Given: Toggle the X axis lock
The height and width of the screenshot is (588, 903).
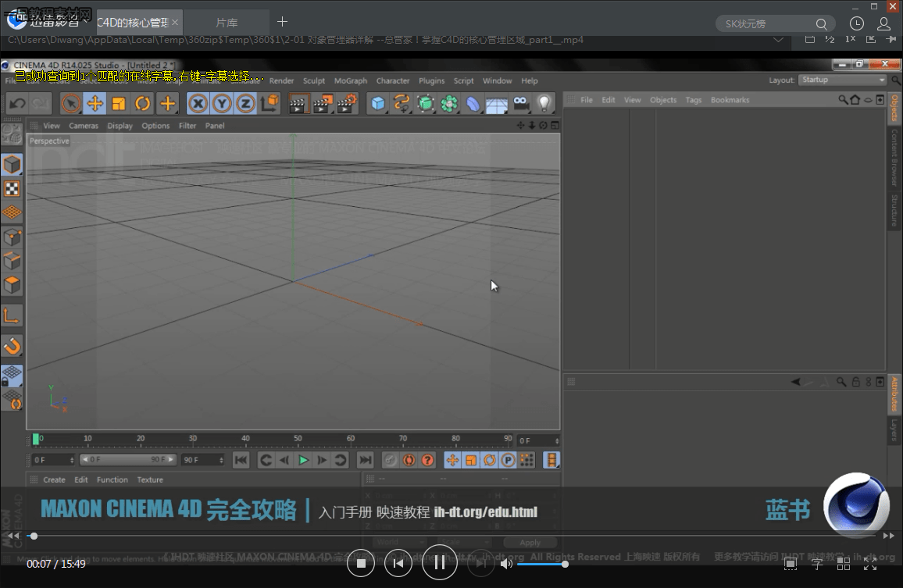Looking at the screenshot, I should [x=198, y=104].
